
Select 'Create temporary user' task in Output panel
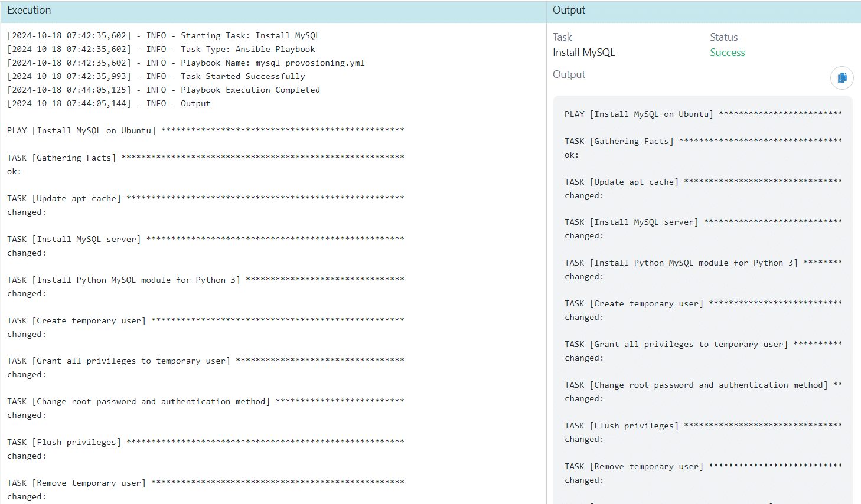point(703,304)
